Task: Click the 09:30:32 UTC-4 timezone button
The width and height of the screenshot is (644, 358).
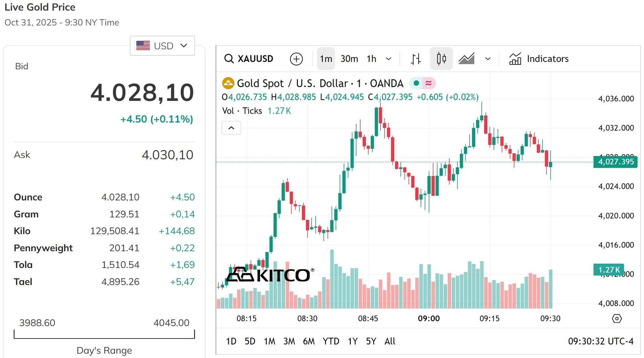Action: [x=600, y=341]
